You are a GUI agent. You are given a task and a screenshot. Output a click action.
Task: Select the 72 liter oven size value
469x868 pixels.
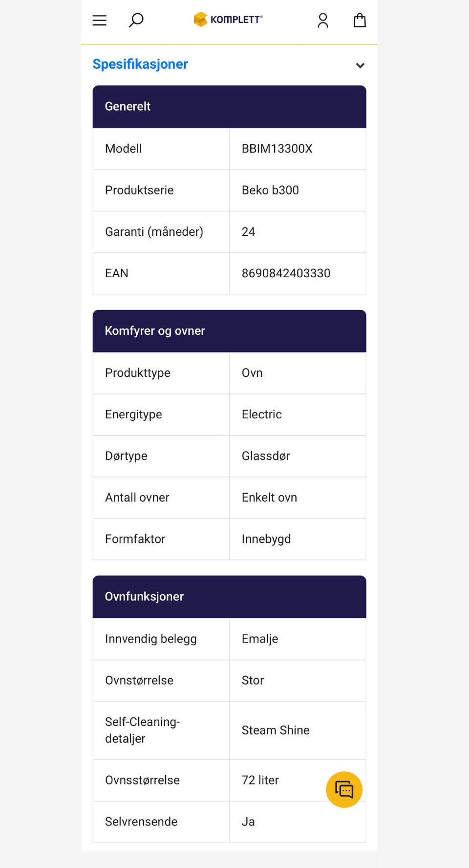[260, 780]
